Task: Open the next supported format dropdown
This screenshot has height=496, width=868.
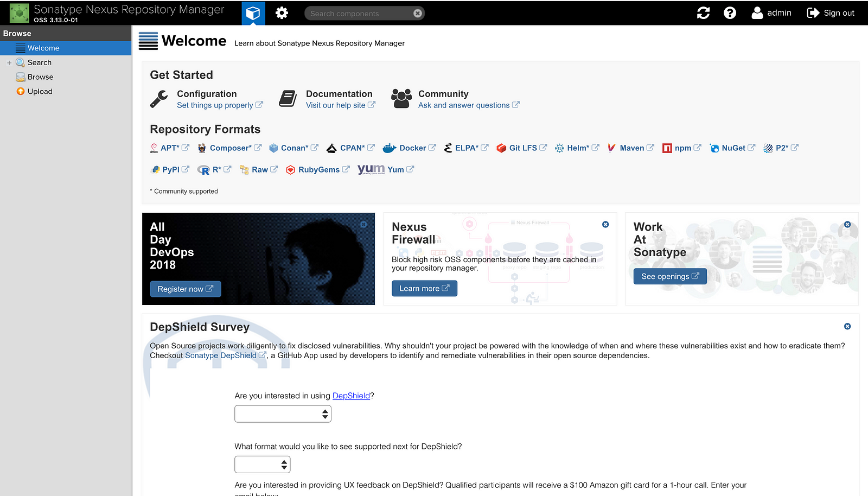Action: pos(263,465)
